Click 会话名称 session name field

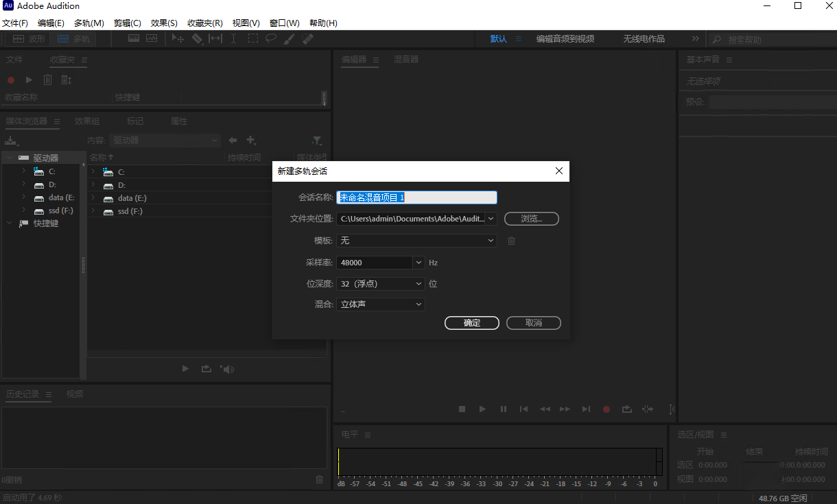point(416,197)
